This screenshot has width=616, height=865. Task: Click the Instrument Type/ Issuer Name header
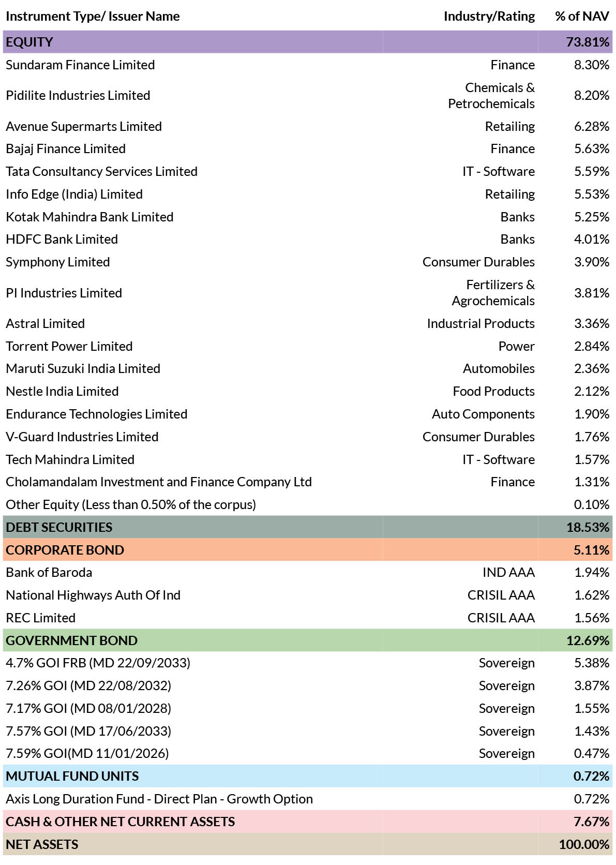coord(93,17)
